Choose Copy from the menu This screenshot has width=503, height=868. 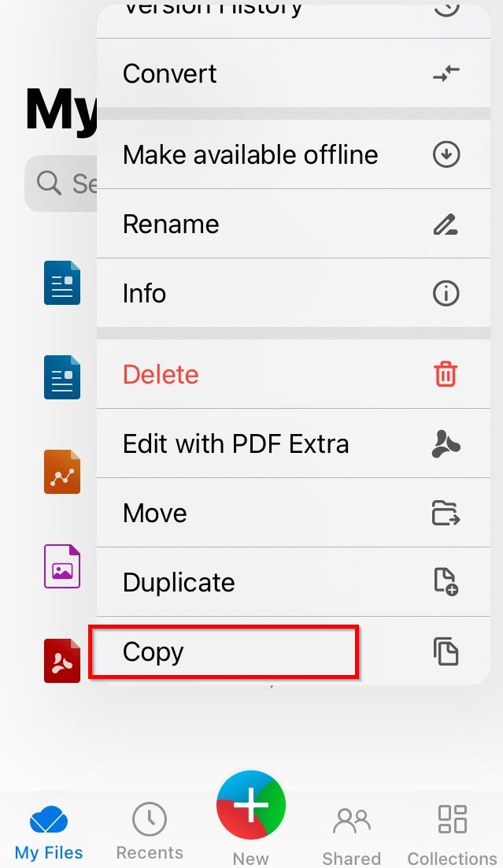coord(294,651)
